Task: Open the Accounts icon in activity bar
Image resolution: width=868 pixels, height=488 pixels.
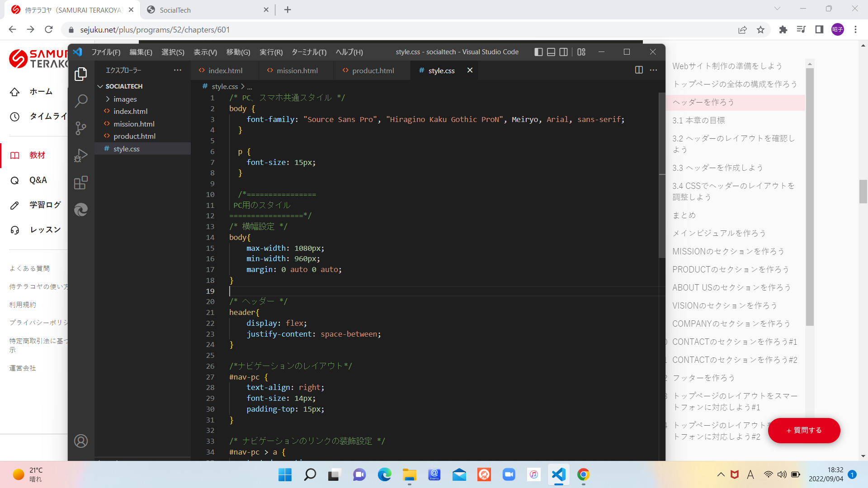Action: pos(81,441)
